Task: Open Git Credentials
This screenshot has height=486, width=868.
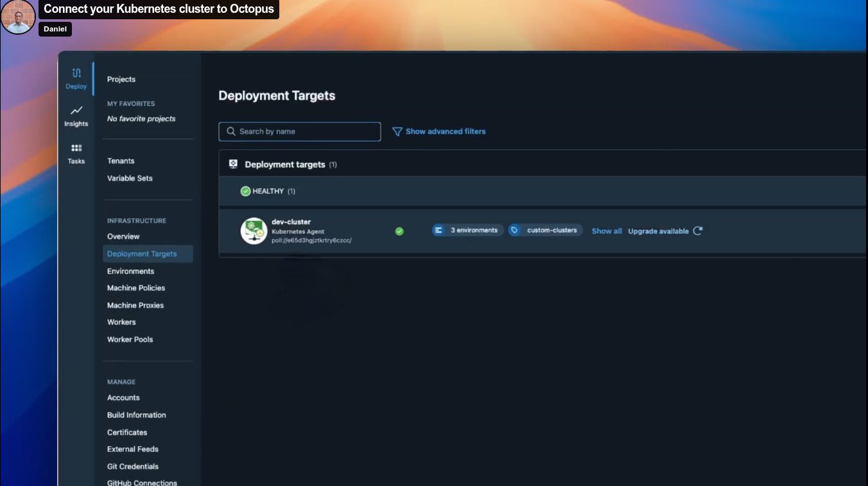Action: coord(133,467)
